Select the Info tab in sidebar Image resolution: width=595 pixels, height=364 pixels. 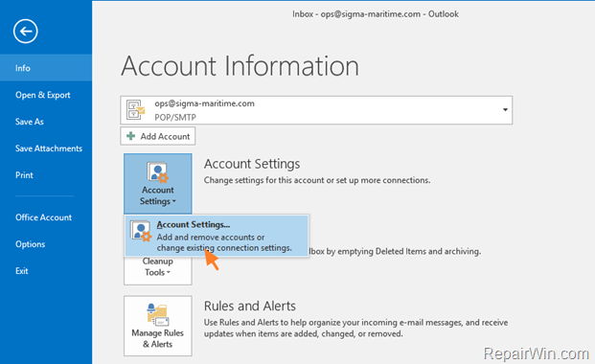click(x=46, y=68)
